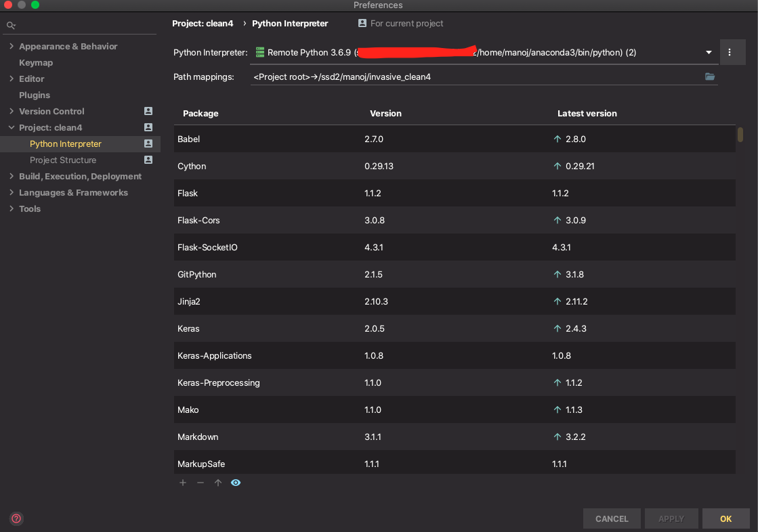
Task: Click the package list scrollbar thumb
Action: click(740, 134)
